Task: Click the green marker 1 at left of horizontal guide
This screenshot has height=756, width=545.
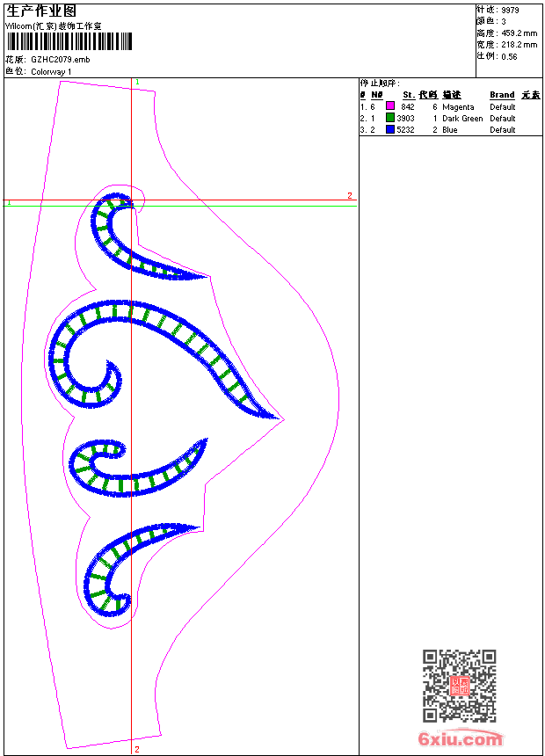Action: 9,203
